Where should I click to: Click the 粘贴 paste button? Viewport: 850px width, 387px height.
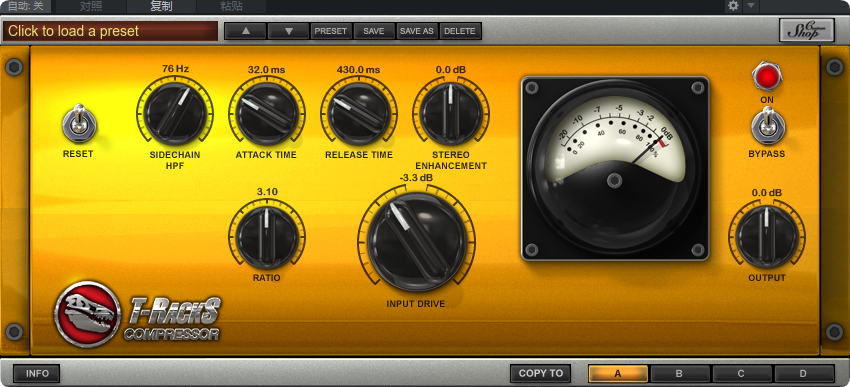pyautogui.click(x=231, y=7)
